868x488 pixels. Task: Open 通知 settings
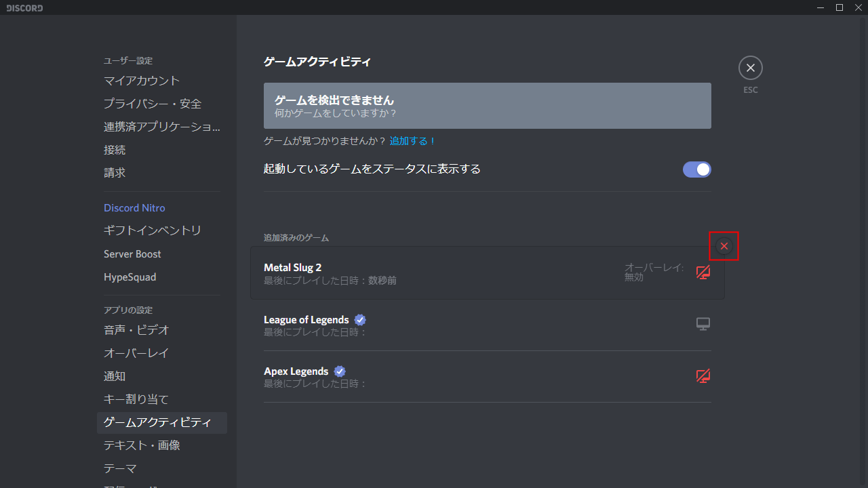[x=161, y=376]
